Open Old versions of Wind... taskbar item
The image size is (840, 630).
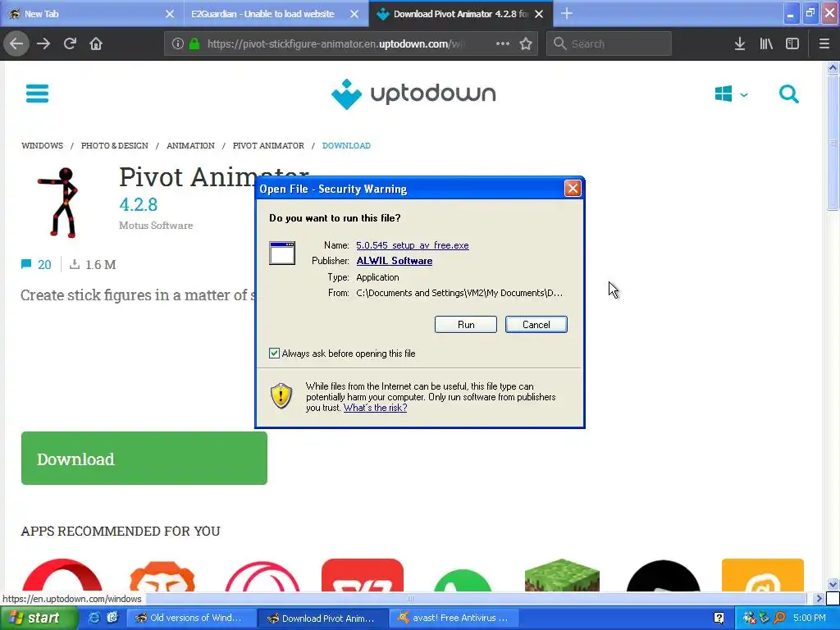click(190, 618)
